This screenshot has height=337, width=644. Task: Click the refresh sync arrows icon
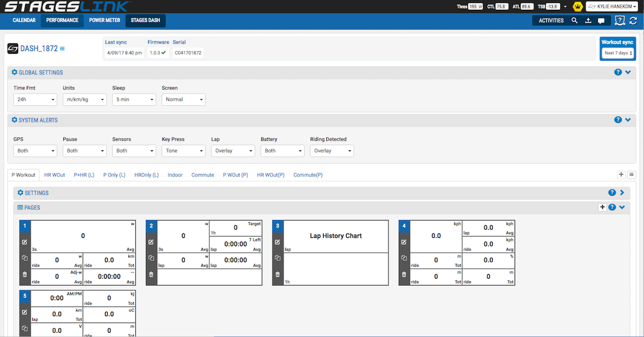tap(633, 20)
